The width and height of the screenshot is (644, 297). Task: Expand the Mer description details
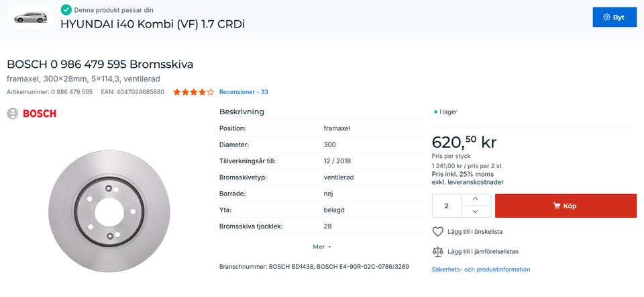pyautogui.click(x=322, y=247)
